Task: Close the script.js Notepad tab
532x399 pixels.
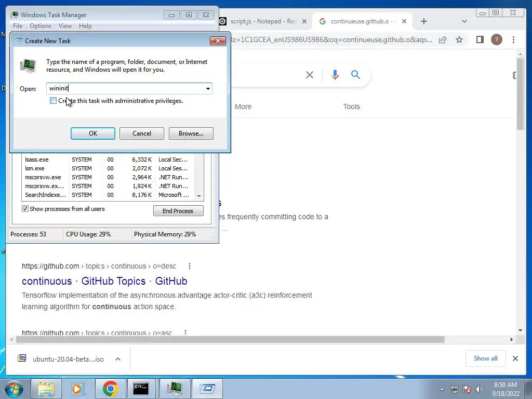Action: coord(304,21)
